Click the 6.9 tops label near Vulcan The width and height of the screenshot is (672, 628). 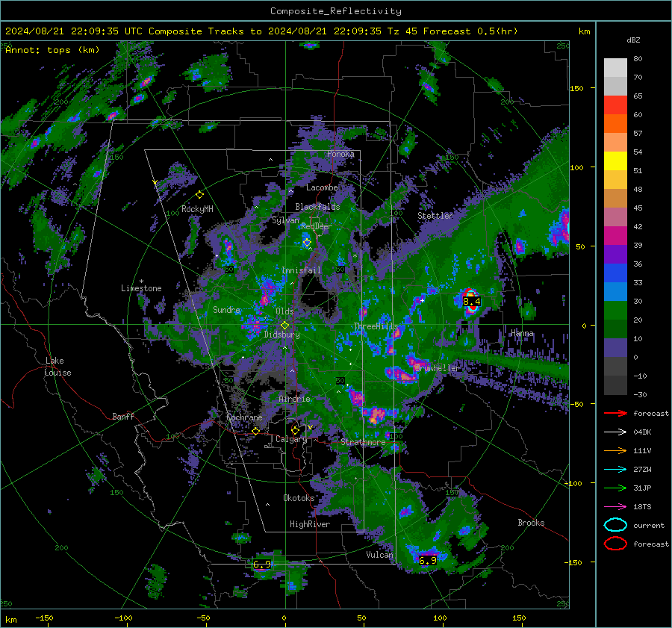(x=428, y=560)
